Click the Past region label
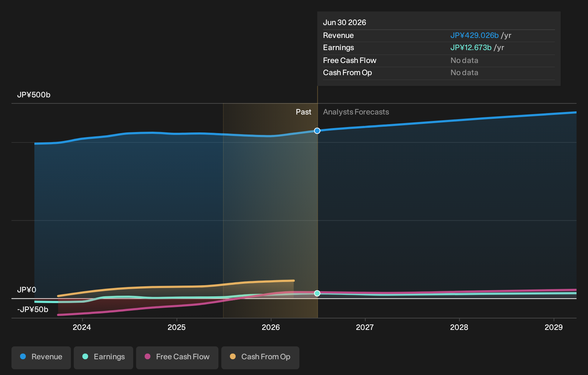This screenshot has height=375, width=588. coord(303,112)
